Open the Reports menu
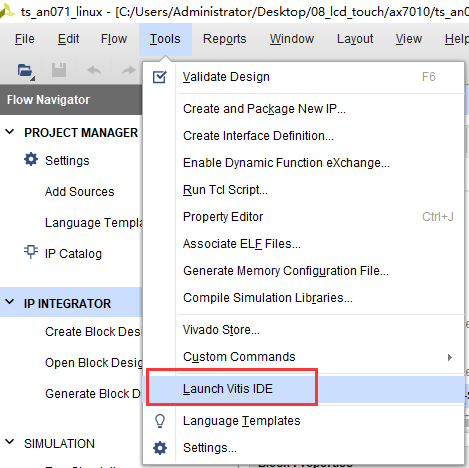The image size is (469, 468). tap(225, 39)
